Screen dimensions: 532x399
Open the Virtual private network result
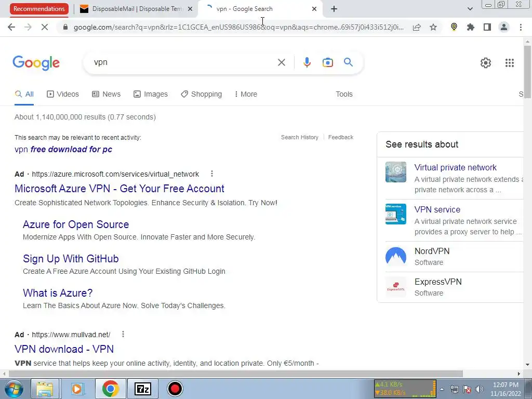click(x=455, y=167)
